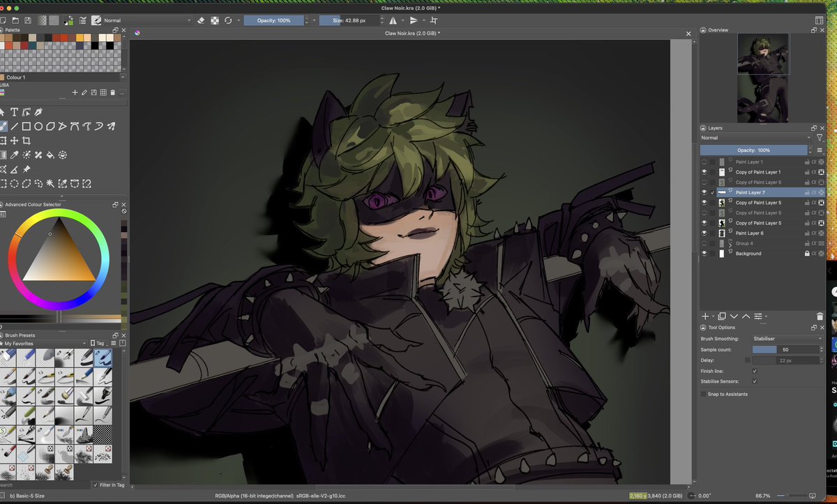The width and height of the screenshot is (837, 504).
Task: Select the Bezier Curve tool
Action: click(75, 126)
